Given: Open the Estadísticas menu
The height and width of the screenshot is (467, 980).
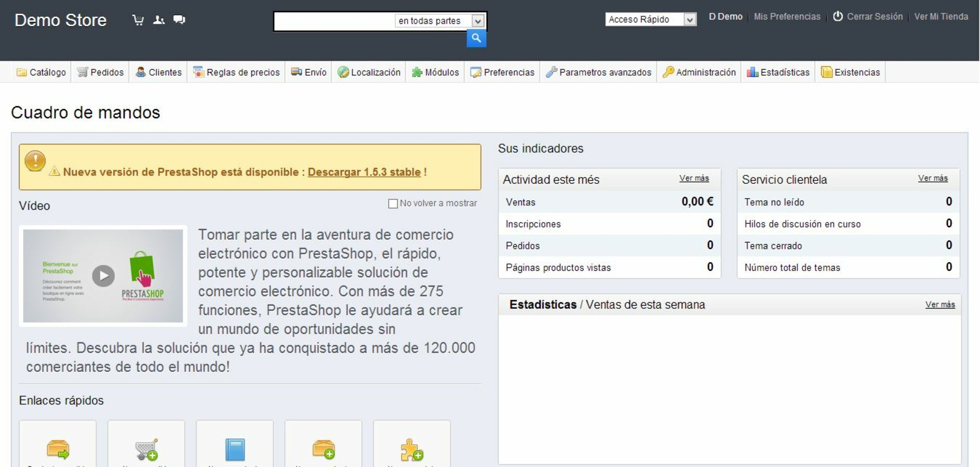Looking at the screenshot, I should click(778, 72).
